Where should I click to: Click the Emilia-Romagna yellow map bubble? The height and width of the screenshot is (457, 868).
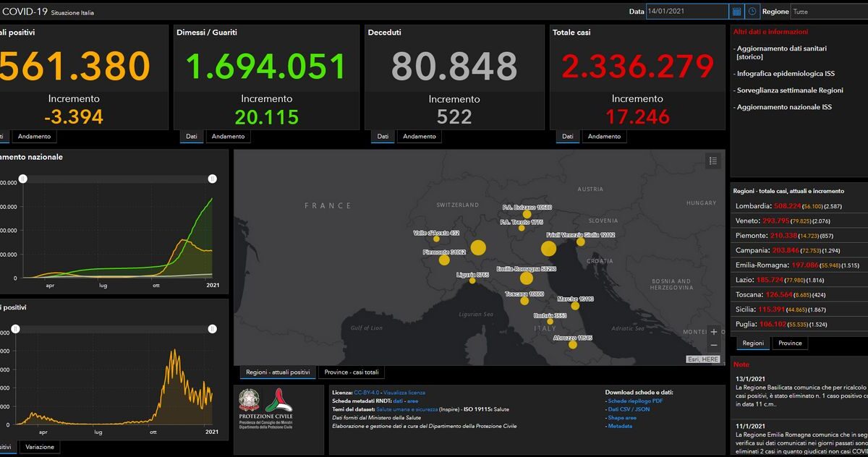coord(526,278)
